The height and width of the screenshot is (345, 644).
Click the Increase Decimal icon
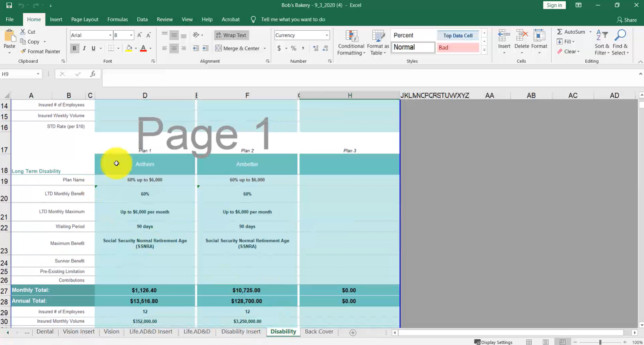tap(316, 48)
